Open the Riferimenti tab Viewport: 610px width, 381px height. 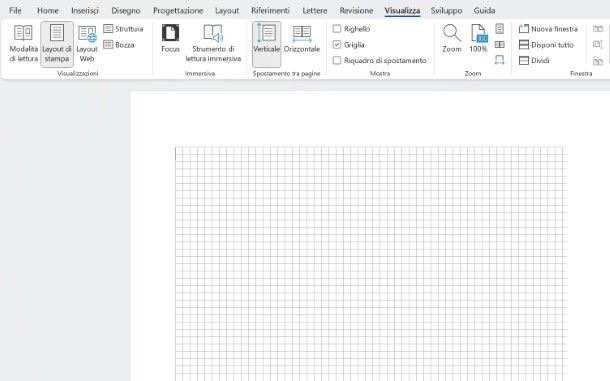point(270,11)
